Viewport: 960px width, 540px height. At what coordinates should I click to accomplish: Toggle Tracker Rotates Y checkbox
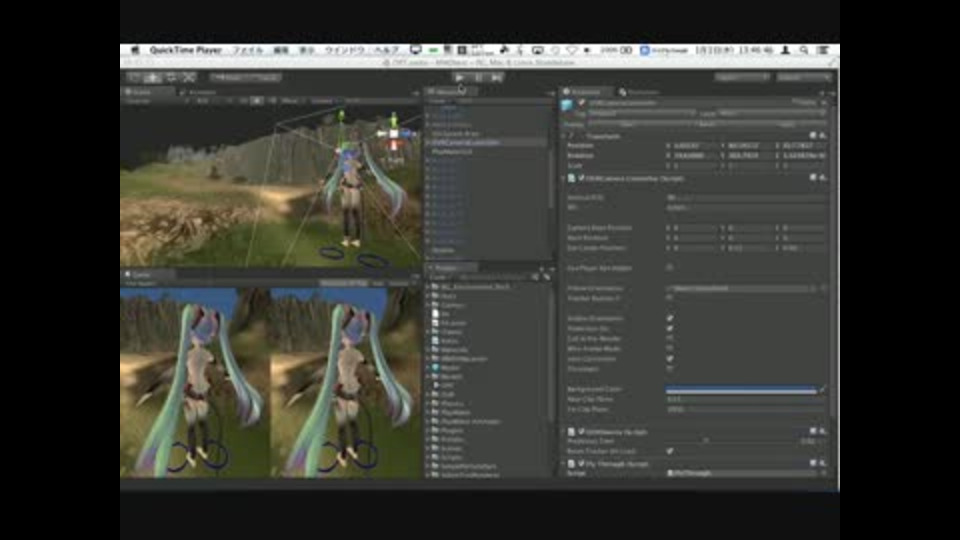(x=669, y=298)
